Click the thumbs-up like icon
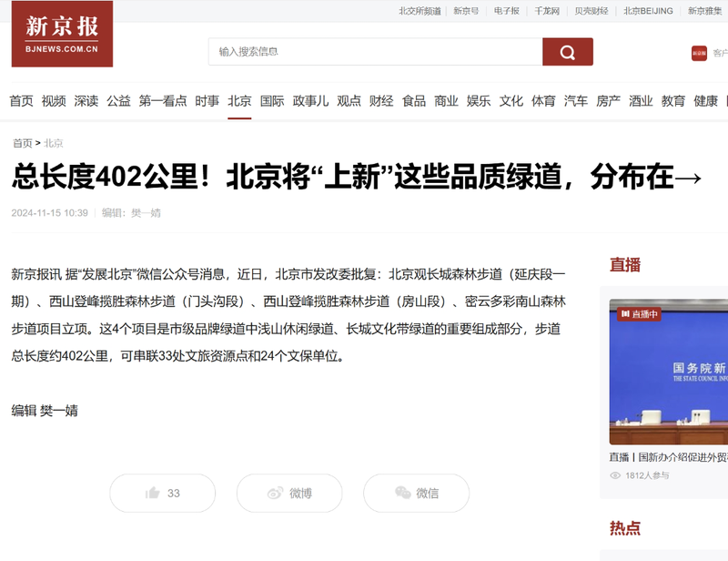Viewport: 728px width, 561px height. (153, 493)
